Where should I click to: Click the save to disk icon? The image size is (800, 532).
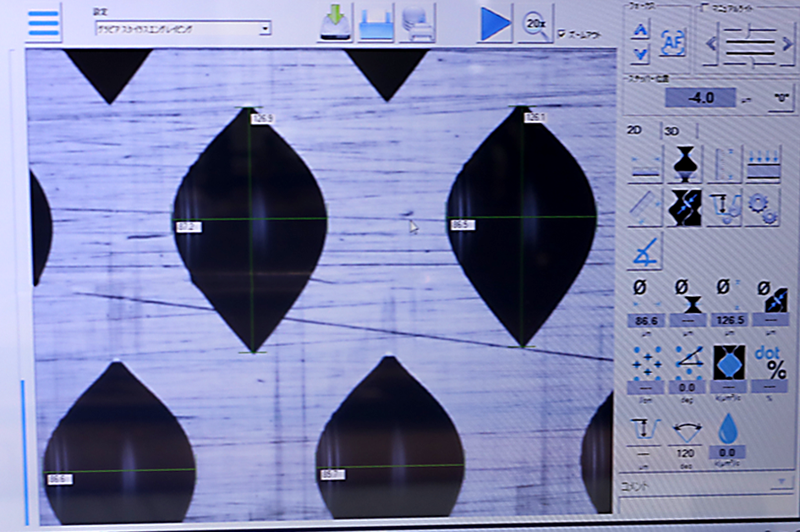pos(335,24)
